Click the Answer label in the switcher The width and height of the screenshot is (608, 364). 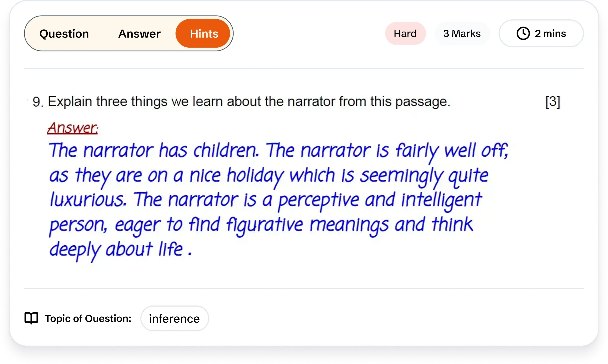(x=139, y=34)
